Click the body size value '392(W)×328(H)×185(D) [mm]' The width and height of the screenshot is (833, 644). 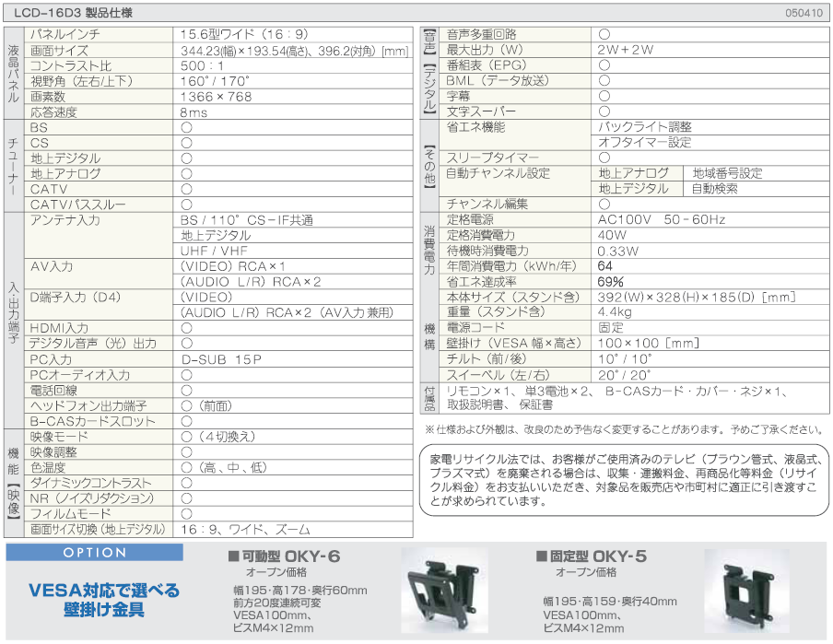tap(697, 297)
